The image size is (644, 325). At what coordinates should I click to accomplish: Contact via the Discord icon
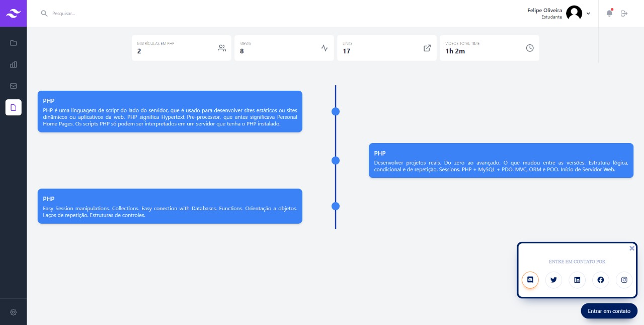click(530, 280)
